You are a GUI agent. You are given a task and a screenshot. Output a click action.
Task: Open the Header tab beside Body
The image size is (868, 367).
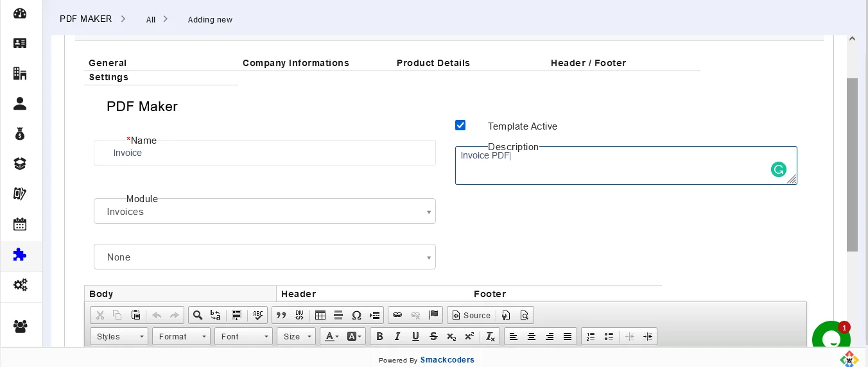(299, 294)
